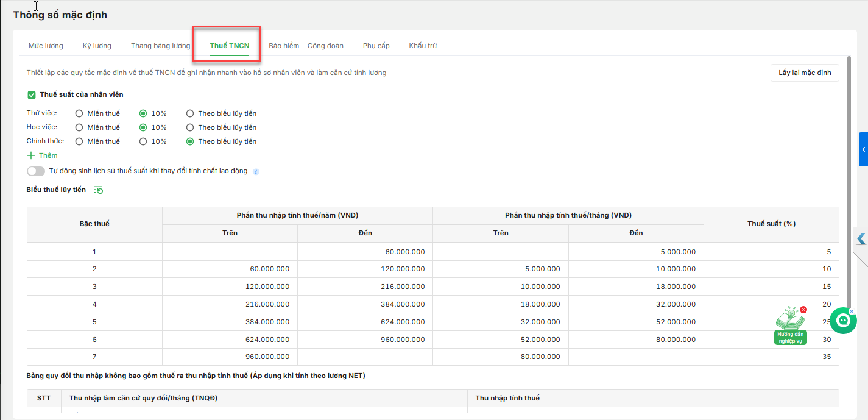Click the green plus icon next to Thêm
Viewport: 868px width, 420px height.
coord(31,155)
